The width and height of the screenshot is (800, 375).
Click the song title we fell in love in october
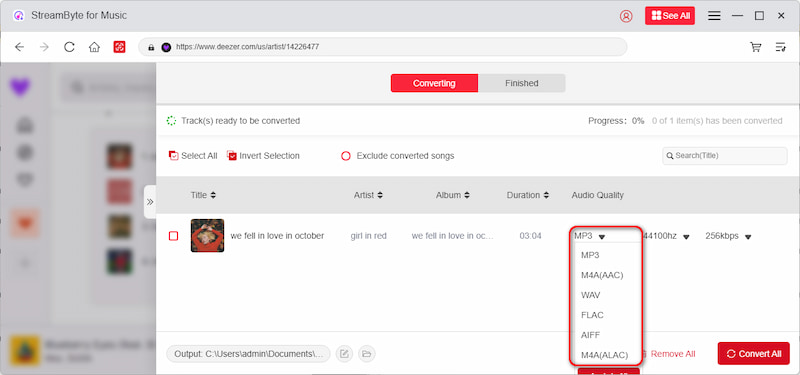point(277,236)
